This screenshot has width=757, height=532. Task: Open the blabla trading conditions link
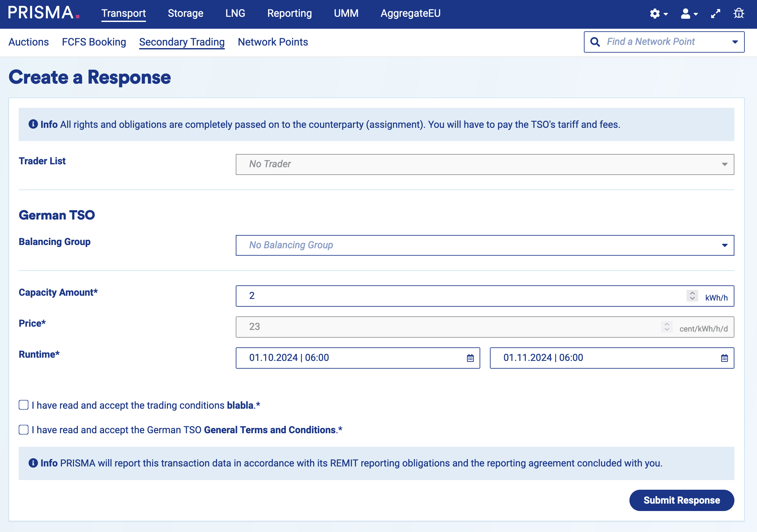click(x=240, y=405)
